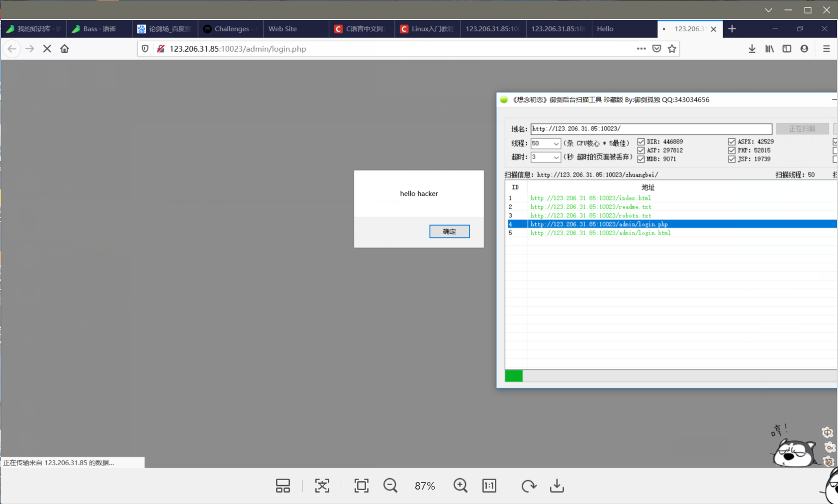
Task: Toggle the ASP dictionary checkbox
Action: click(x=641, y=150)
